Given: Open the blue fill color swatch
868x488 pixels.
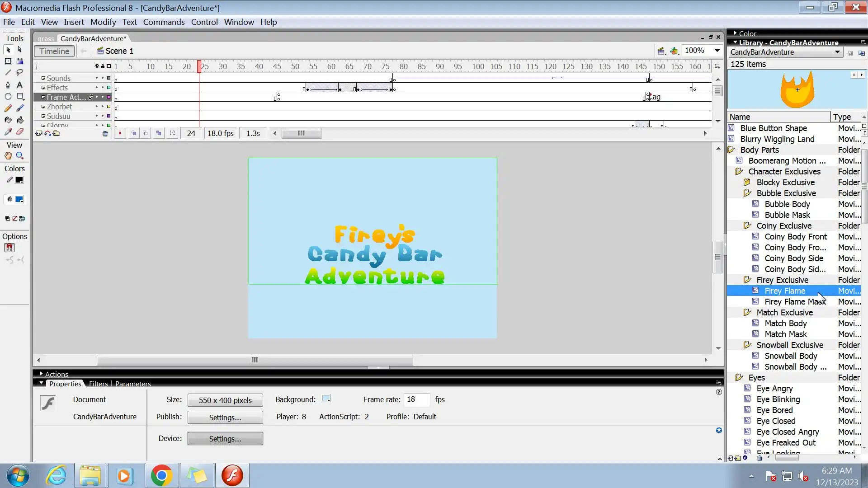Looking at the screenshot, I should click(19, 199).
